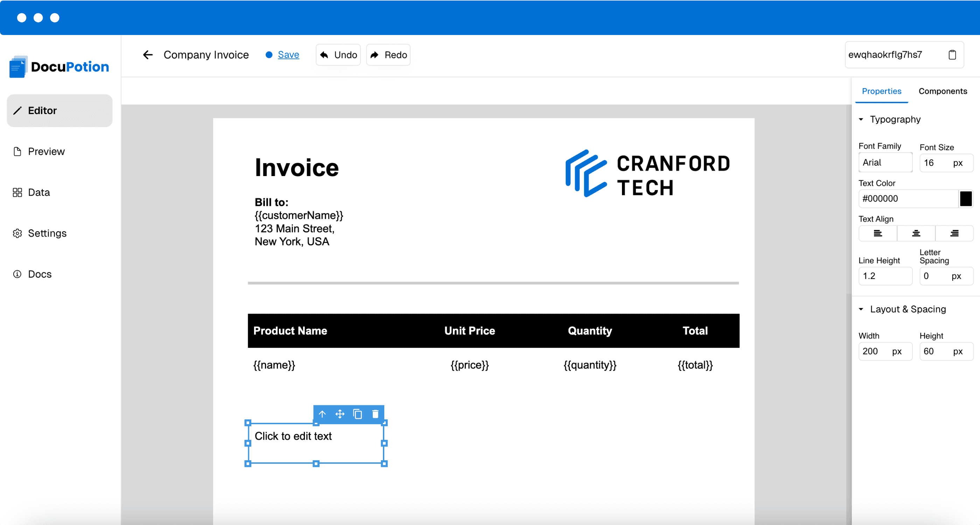Copy template ID with clipboard icon
This screenshot has height=525, width=980.
(x=952, y=55)
